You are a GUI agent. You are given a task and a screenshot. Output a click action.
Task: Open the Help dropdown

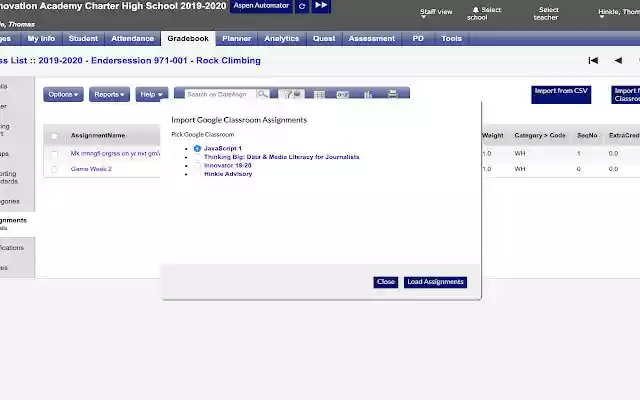pos(151,94)
